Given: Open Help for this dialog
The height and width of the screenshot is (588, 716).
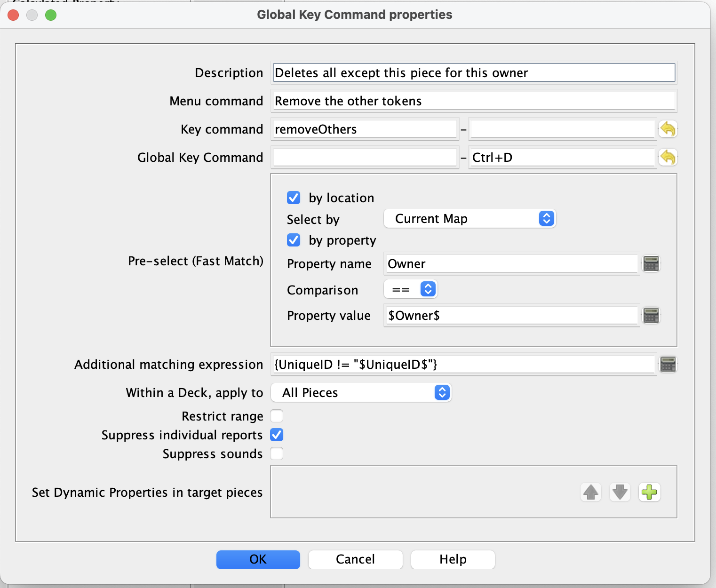Looking at the screenshot, I should (453, 559).
